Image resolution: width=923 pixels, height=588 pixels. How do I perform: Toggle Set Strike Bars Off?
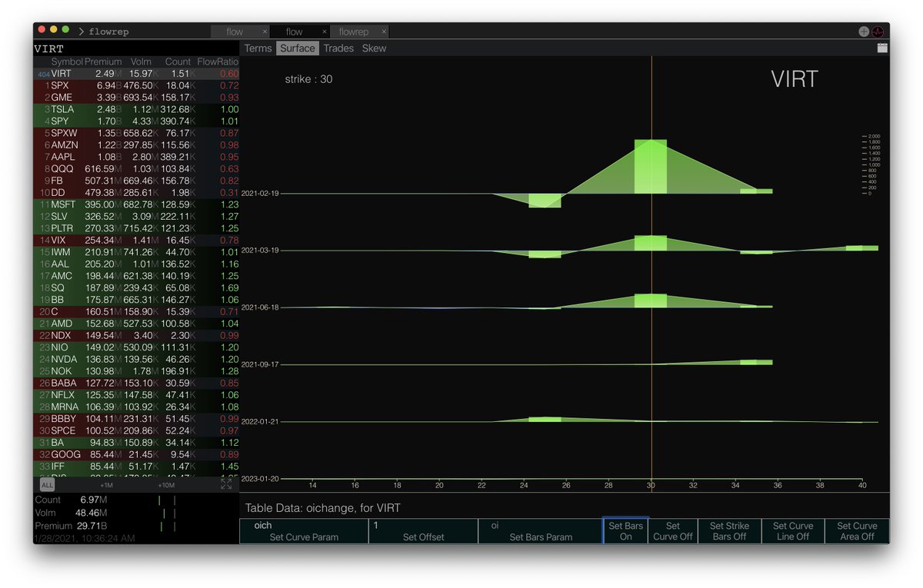point(729,531)
